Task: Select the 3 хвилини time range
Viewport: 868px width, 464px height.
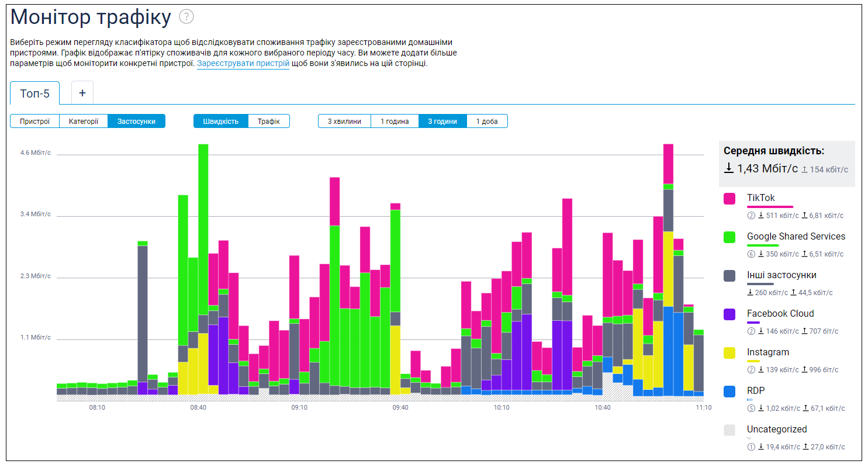Action: click(x=344, y=122)
